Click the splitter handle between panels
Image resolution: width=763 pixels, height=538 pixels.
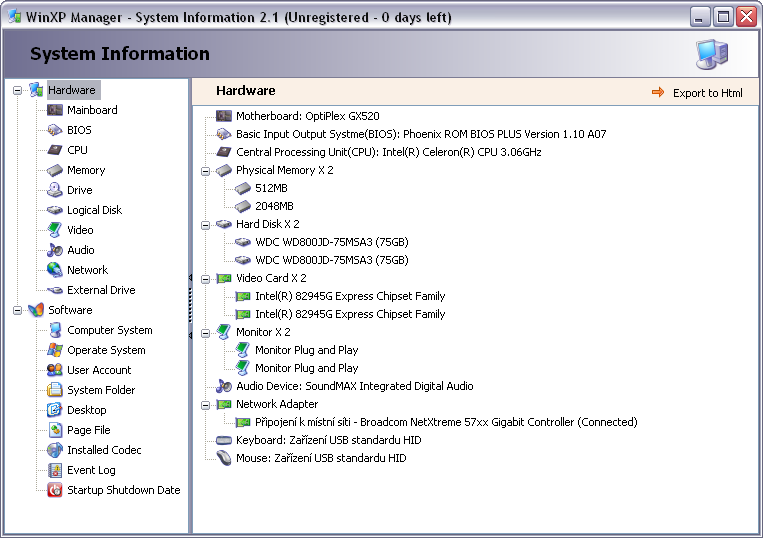(190, 306)
